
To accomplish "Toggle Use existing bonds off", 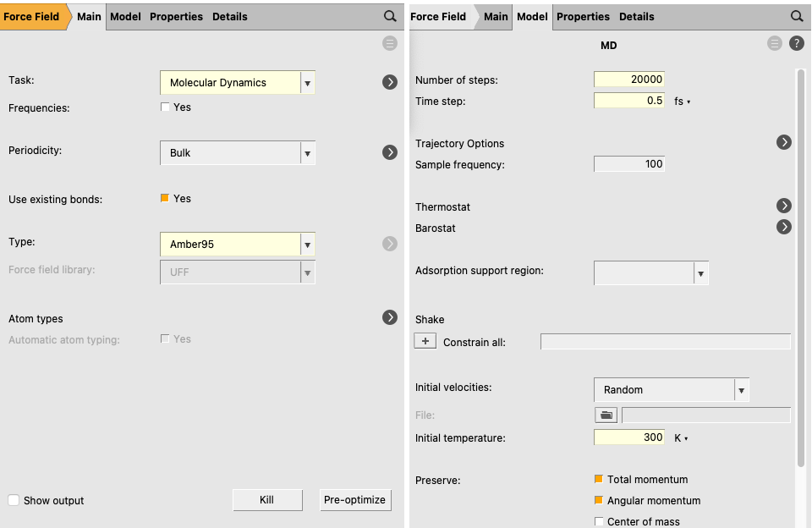I will [166, 198].
